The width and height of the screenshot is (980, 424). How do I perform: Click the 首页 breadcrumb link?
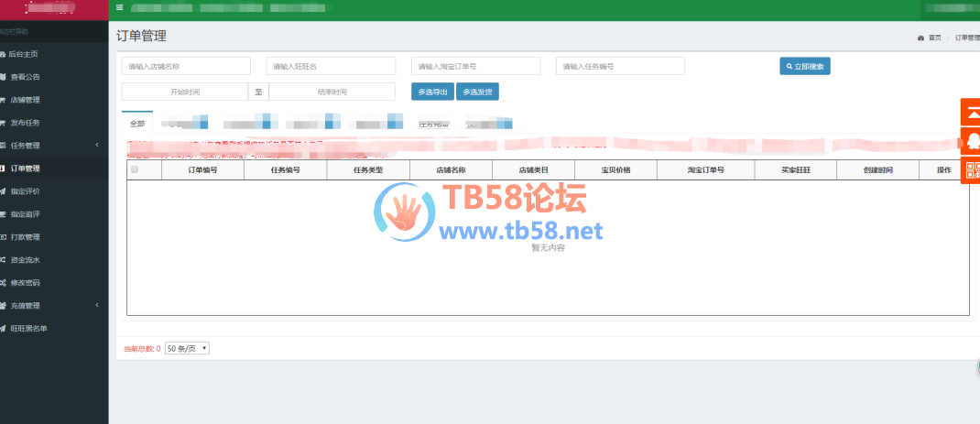click(x=933, y=38)
